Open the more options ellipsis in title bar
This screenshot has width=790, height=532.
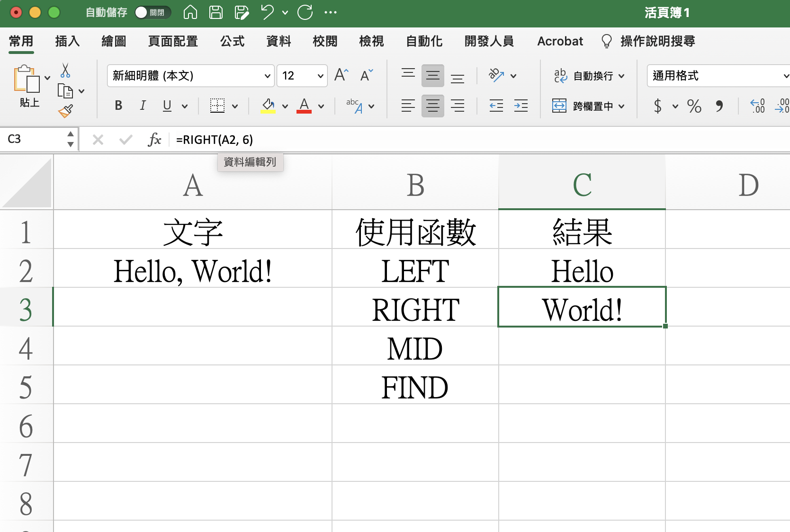tap(331, 12)
